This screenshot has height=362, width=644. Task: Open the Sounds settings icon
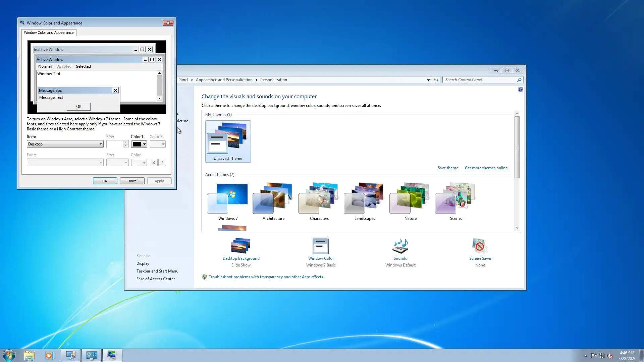click(400, 246)
